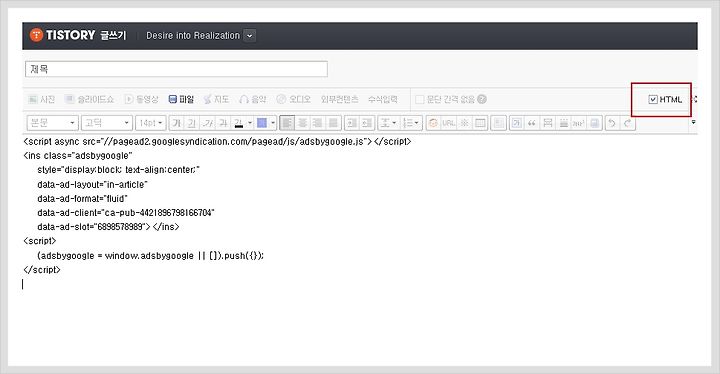Click the indent button
Screen dimensions: 720x374
[x=351, y=123]
